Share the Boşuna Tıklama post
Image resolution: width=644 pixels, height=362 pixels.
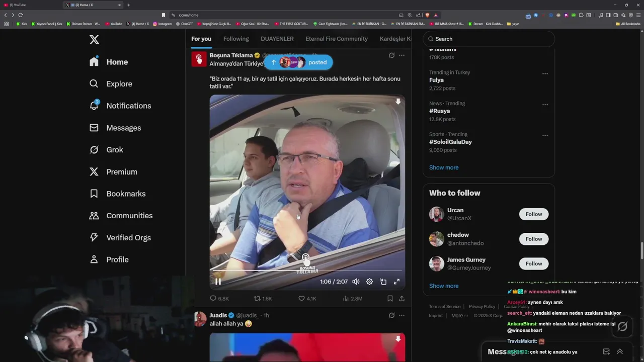click(x=401, y=298)
